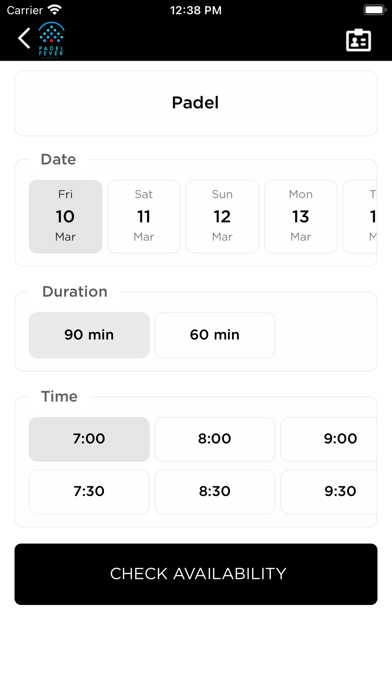This screenshot has width=392, height=696.
Task: Select the 60 min duration
Action: point(215,335)
